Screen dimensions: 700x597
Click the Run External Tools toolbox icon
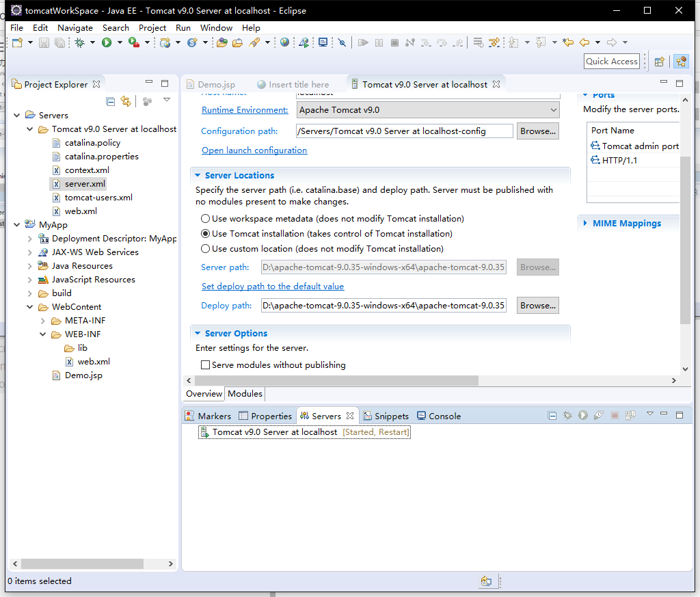(133, 42)
